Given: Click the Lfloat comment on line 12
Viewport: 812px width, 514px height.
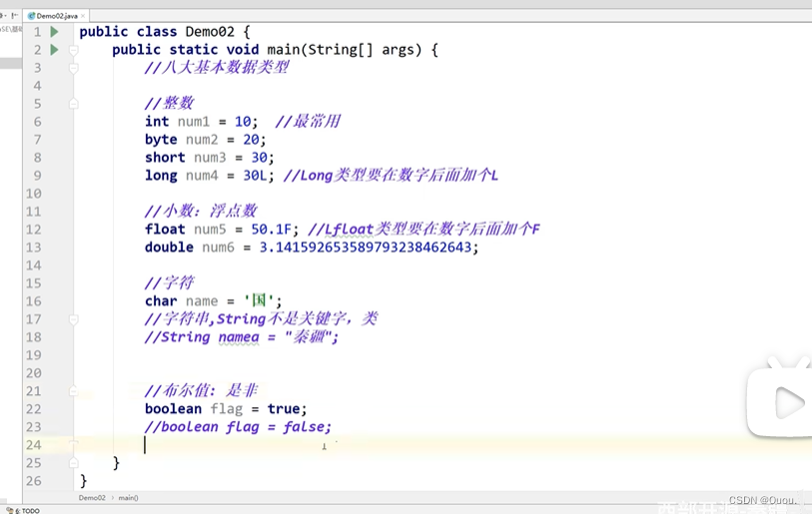Looking at the screenshot, I should coord(423,230).
